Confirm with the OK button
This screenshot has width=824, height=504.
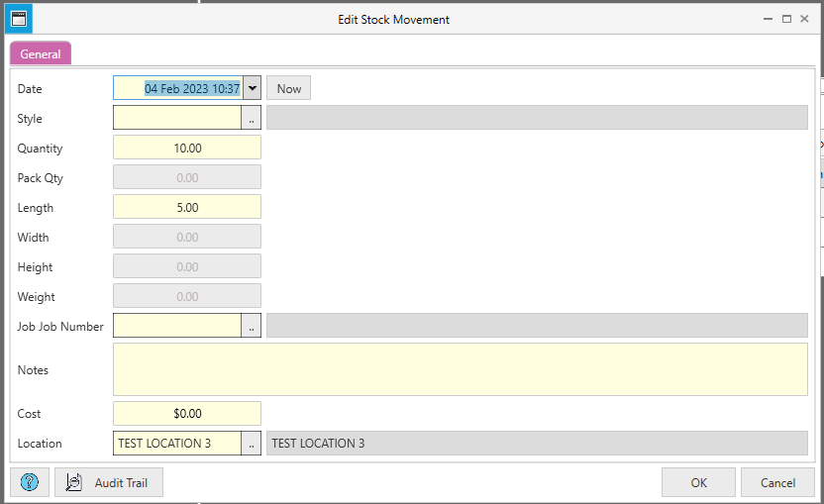pos(698,482)
